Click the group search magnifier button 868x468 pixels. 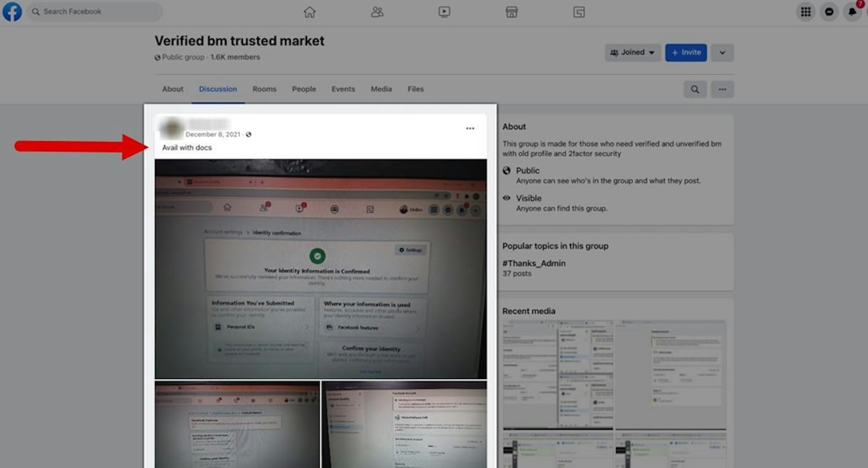(x=695, y=89)
